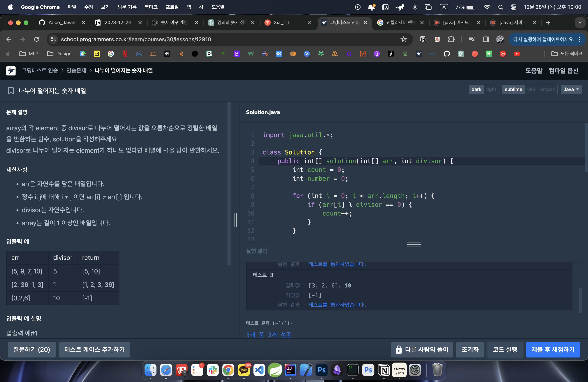
Task: Open YouTube bookmark in bookmarks bar
Action: click(517, 54)
